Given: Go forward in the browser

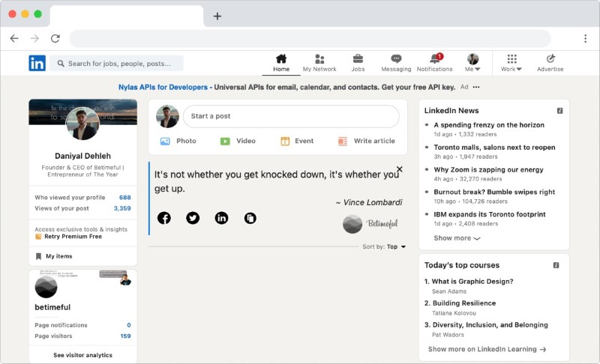Looking at the screenshot, I should tap(34, 38).
